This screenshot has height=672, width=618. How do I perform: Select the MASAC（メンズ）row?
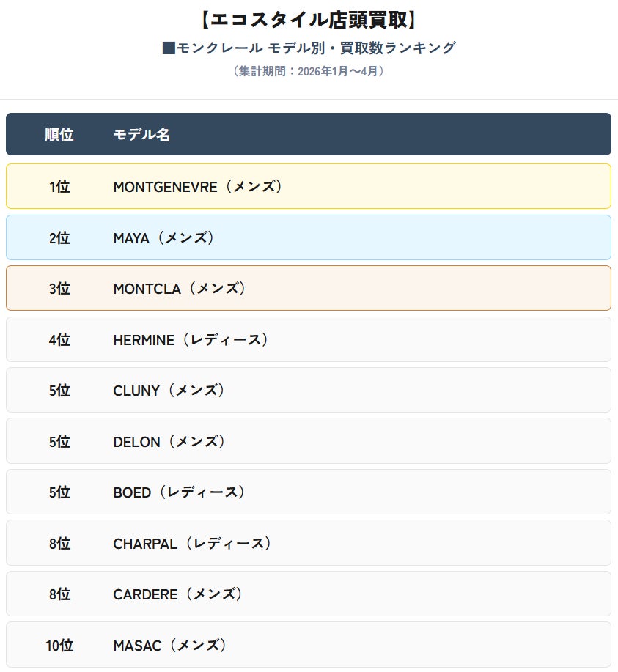(x=309, y=645)
